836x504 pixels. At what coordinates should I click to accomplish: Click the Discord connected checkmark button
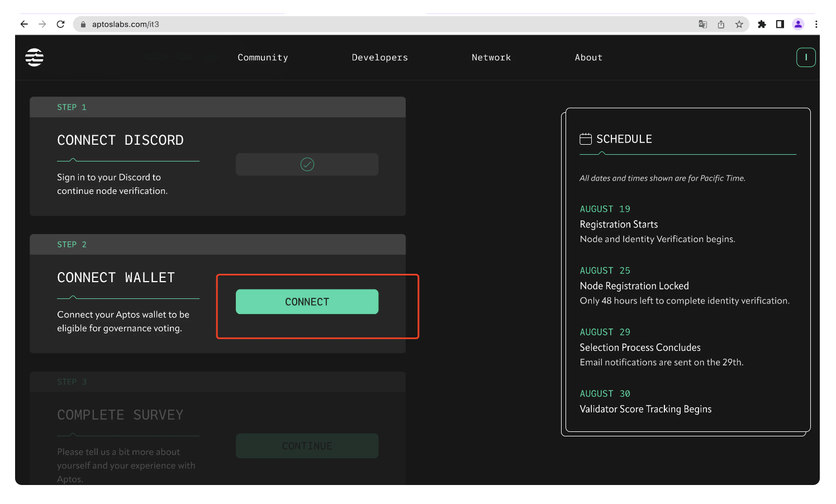tap(307, 164)
